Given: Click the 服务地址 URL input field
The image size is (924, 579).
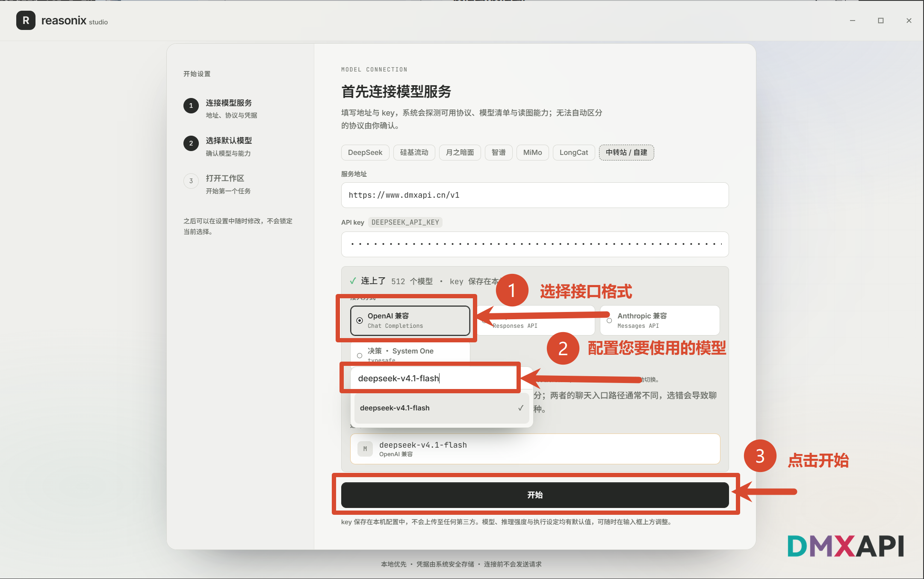Looking at the screenshot, I should [x=535, y=195].
